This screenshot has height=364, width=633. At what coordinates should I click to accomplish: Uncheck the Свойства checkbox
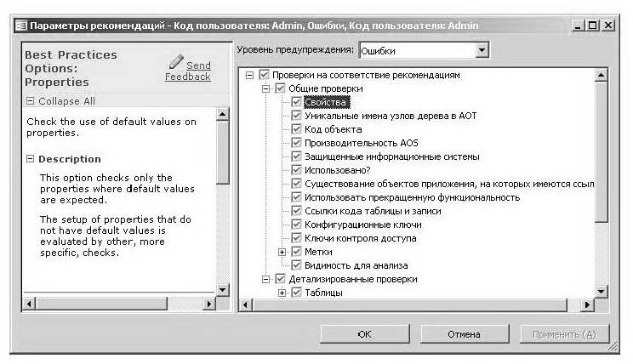coord(297,102)
